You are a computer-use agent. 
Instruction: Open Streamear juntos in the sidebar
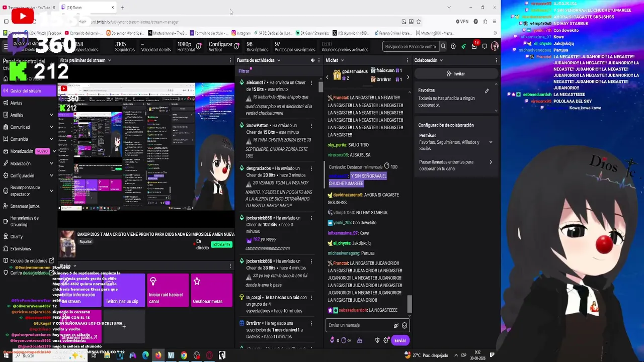coord(28,206)
